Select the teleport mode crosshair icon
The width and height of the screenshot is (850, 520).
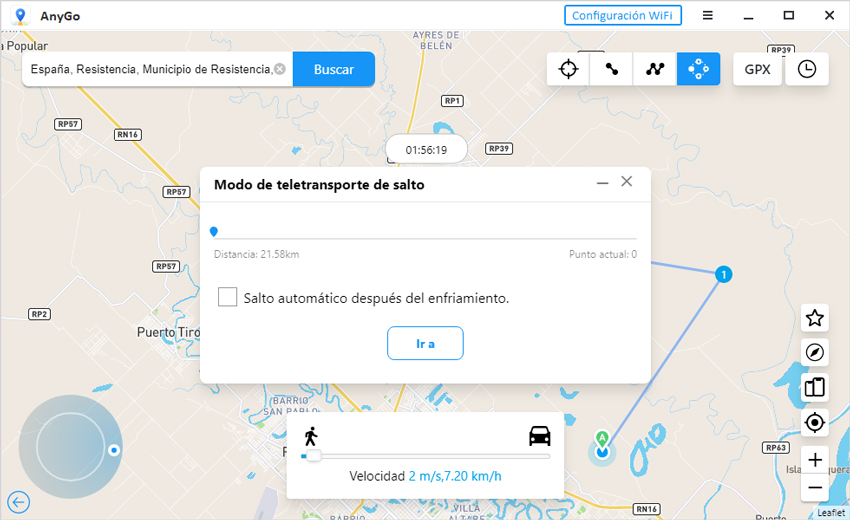568,69
